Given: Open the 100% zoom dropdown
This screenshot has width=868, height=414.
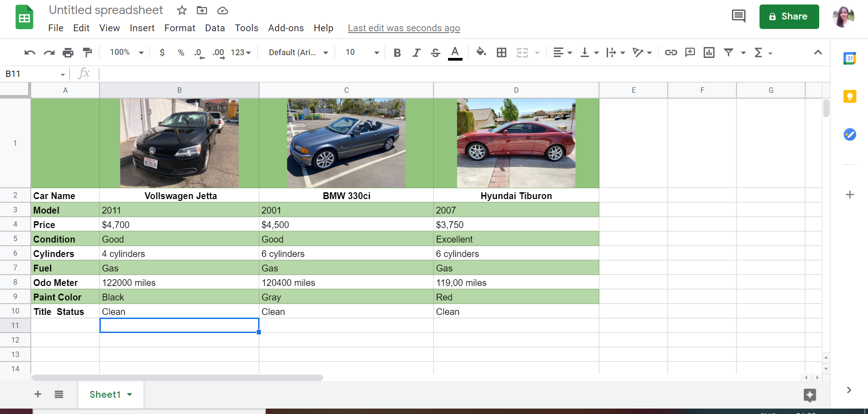Looking at the screenshot, I should point(127,52).
